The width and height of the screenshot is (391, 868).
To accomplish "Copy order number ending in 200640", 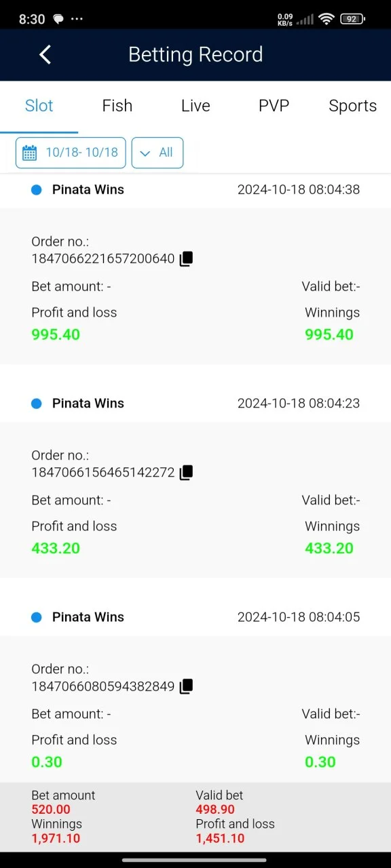I will 186,258.
